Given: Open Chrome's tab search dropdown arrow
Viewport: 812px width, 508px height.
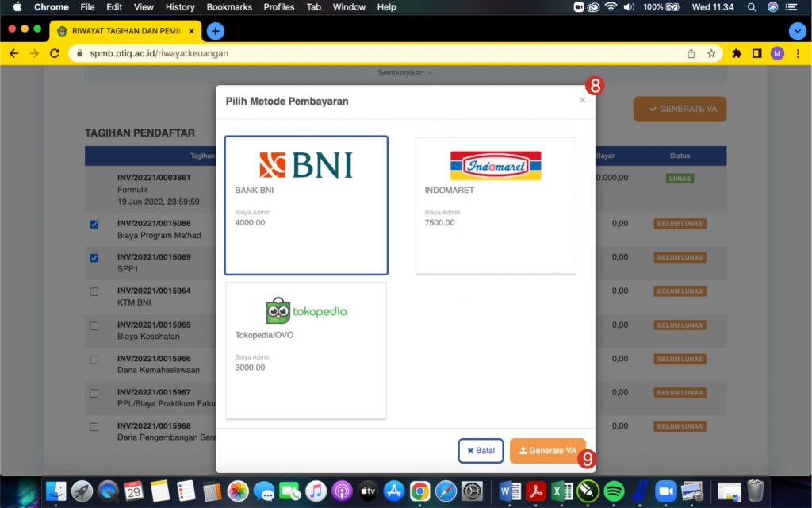Looking at the screenshot, I should pyautogui.click(x=797, y=31).
